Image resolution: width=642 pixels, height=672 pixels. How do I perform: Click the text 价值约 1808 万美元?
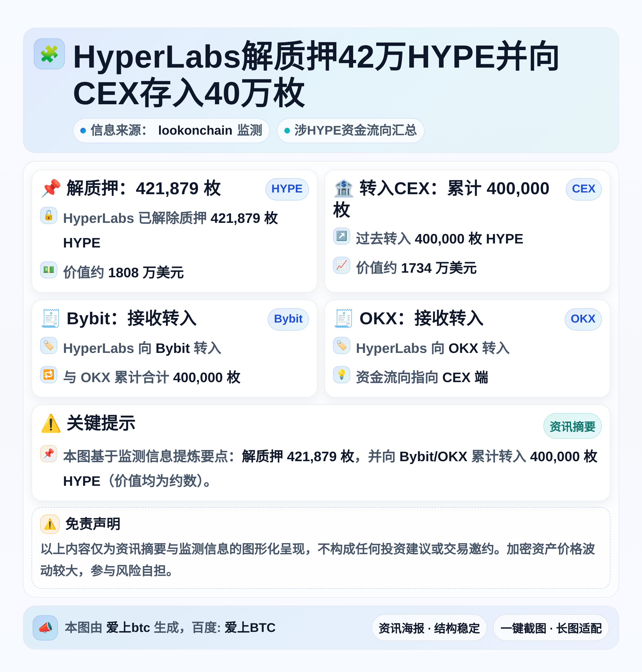[124, 273]
